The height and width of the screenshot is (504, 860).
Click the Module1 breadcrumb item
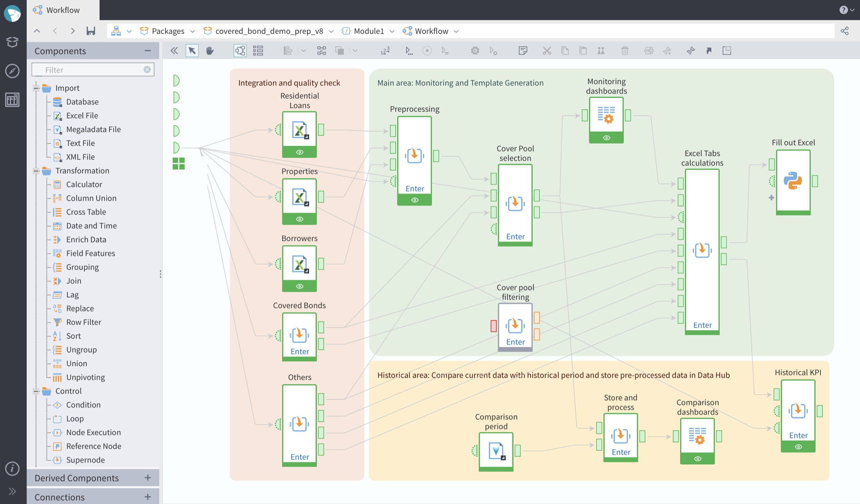363,31
